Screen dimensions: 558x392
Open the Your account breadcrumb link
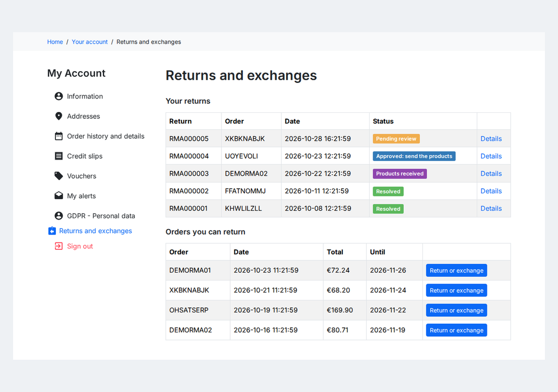coord(90,42)
